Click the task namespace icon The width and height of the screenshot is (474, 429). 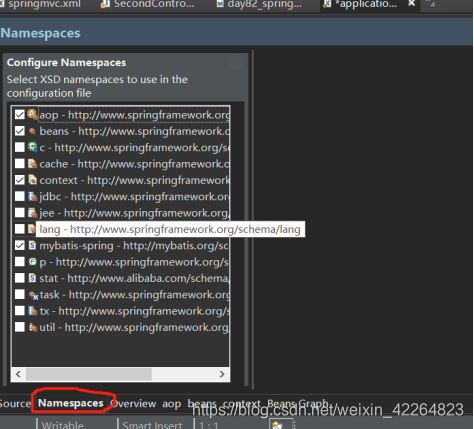[x=33, y=295]
